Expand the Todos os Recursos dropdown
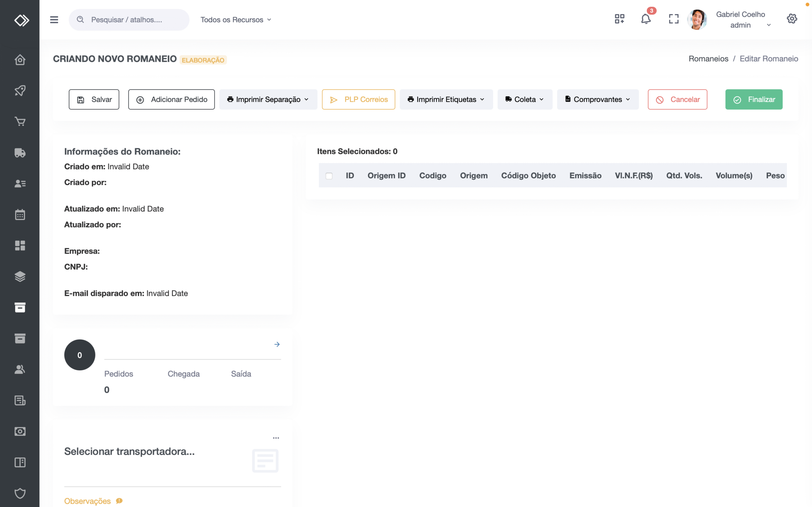812x507 pixels. coord(236,20)
